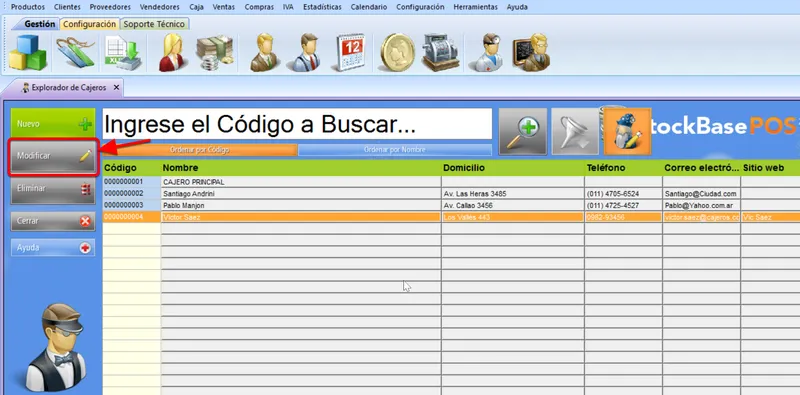The image size is (800, 395).
Task: Open the Clientes menu
Action: tap(67, 7)
